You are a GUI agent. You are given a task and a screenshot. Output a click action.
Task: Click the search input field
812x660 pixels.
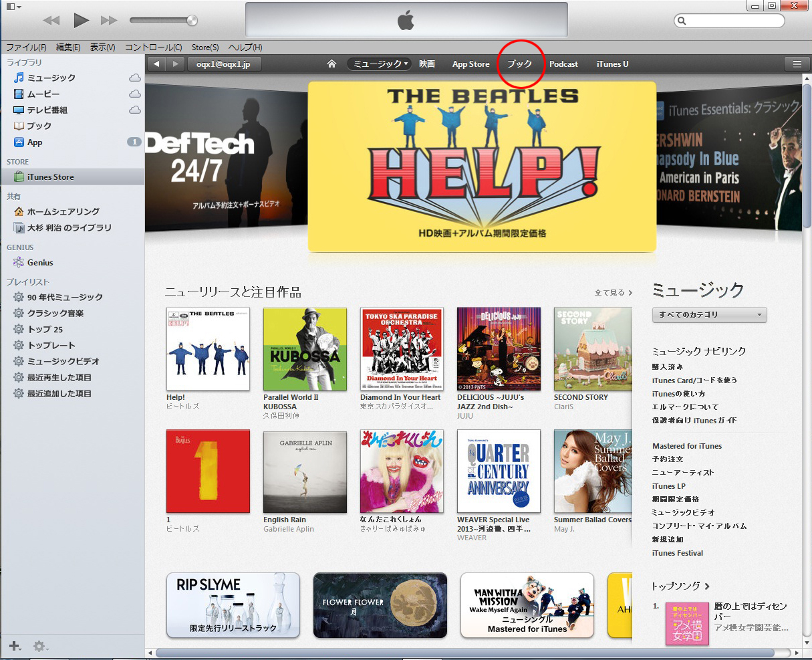tap(729, 21)
